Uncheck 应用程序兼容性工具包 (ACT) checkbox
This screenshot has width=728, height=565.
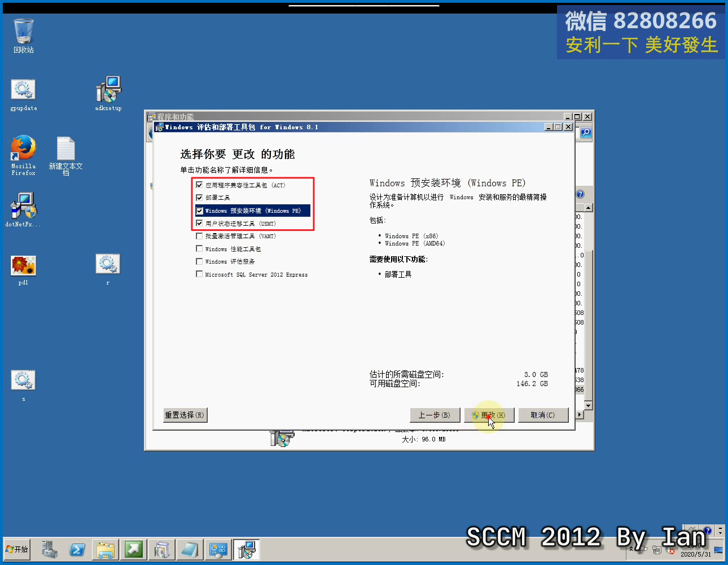[199, 185]
